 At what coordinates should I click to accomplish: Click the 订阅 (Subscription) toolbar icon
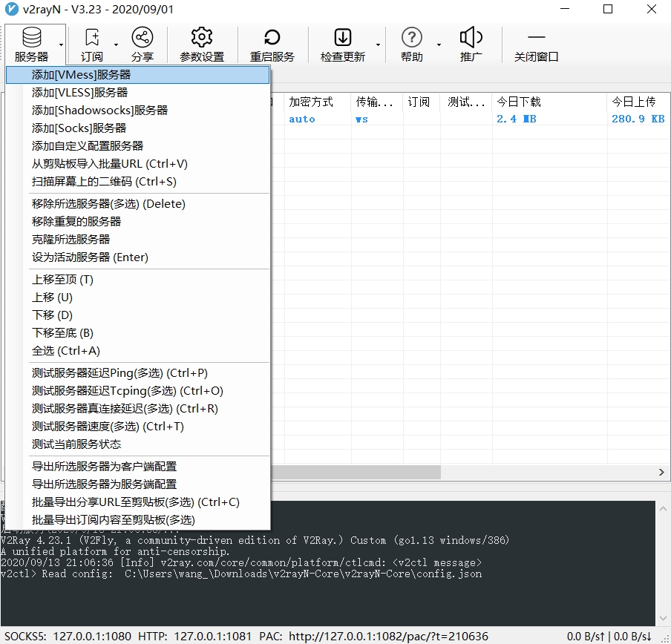tap(91, 45)
